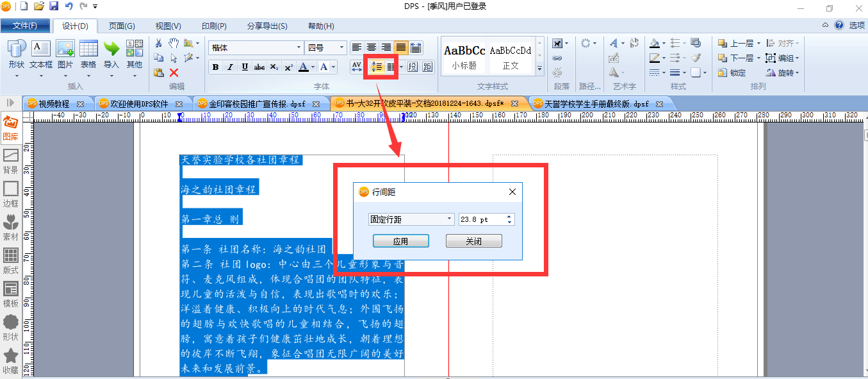Open the 模板 template sidebar panel
The image size is (868, 379).
[11, 295]
